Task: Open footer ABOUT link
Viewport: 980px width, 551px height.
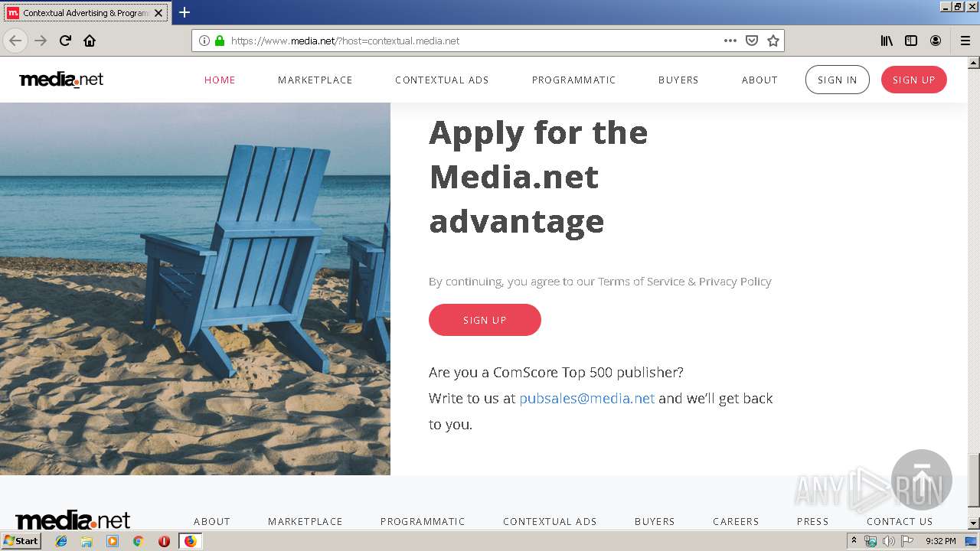Action: [212, 521]
